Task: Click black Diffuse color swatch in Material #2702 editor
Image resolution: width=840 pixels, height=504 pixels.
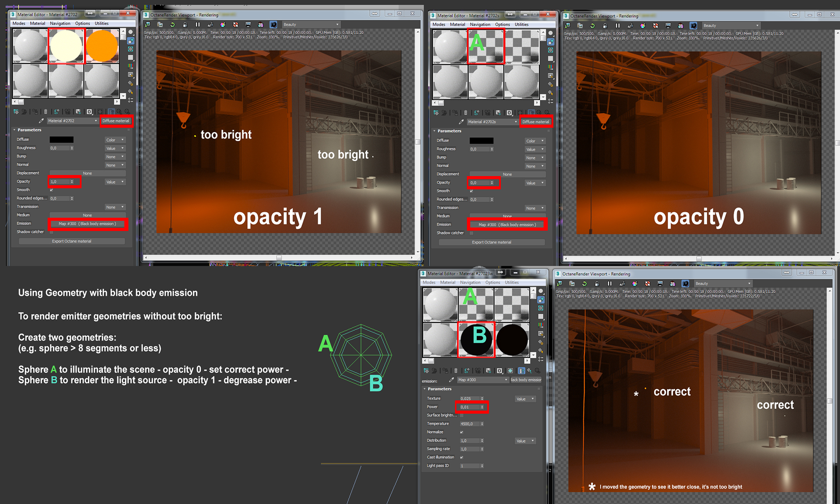Action: [x=61, y=140]
